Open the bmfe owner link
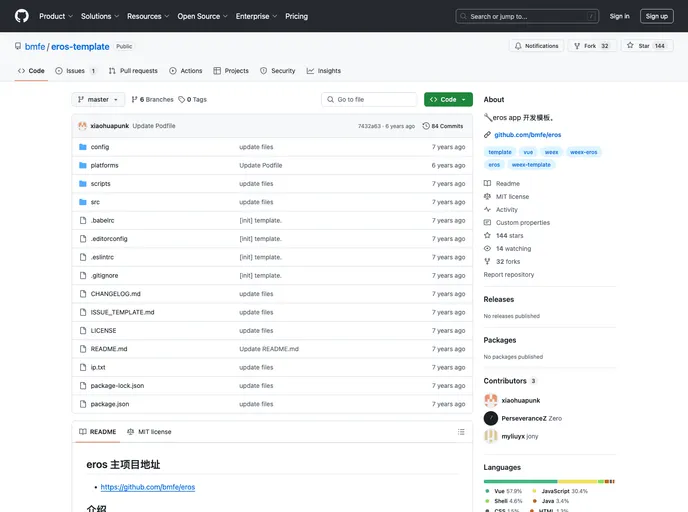 click(x=35, y=47)
